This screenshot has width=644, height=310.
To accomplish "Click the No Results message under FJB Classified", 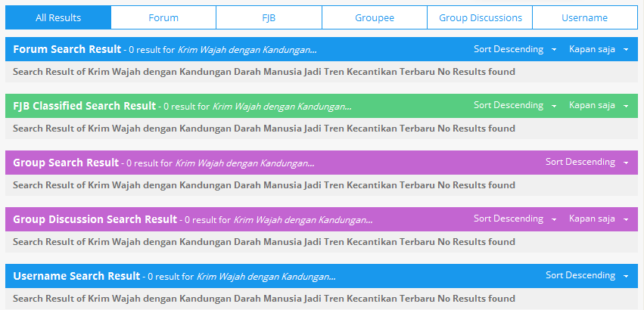I will (x=263, y=129).
